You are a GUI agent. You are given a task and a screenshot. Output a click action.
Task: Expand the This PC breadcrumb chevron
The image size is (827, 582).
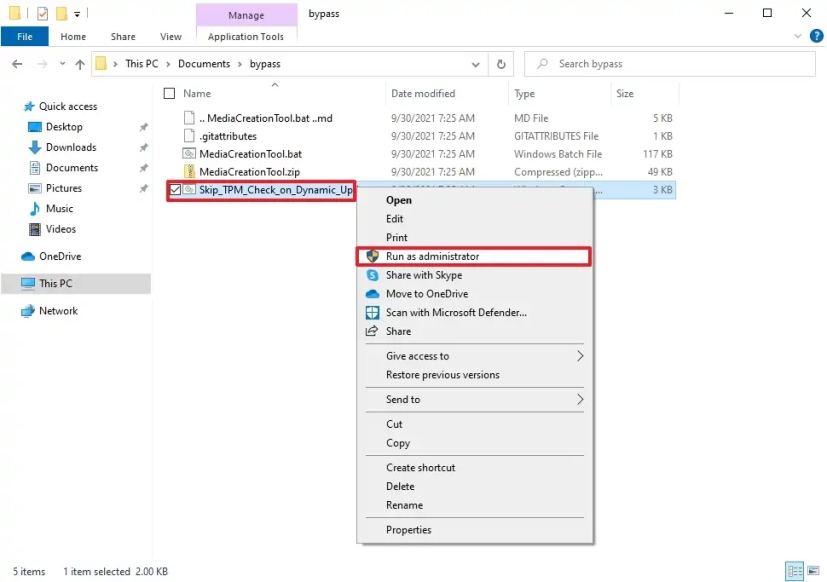(168, 64)
